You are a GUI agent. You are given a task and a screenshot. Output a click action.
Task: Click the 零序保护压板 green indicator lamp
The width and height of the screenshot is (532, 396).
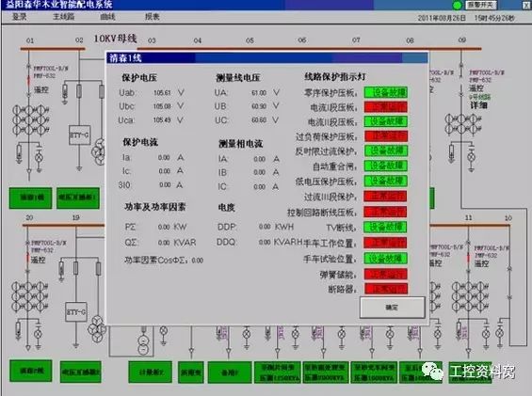386,92
